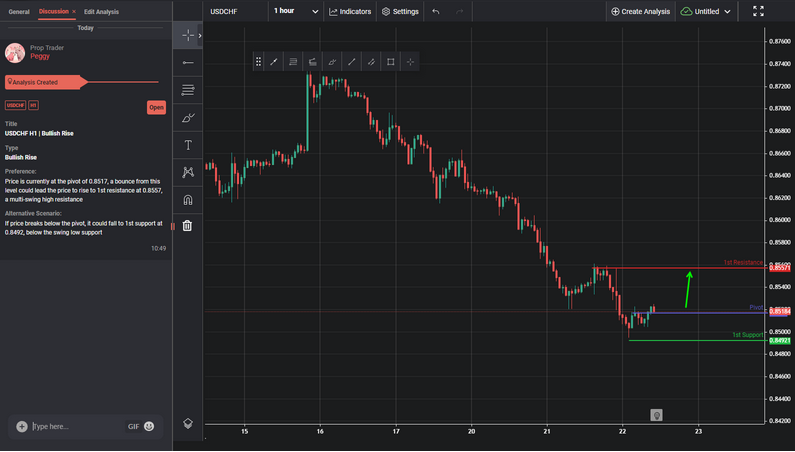Pick brush tool in floating toolbar
795x452 pixels.
point(332,62)
